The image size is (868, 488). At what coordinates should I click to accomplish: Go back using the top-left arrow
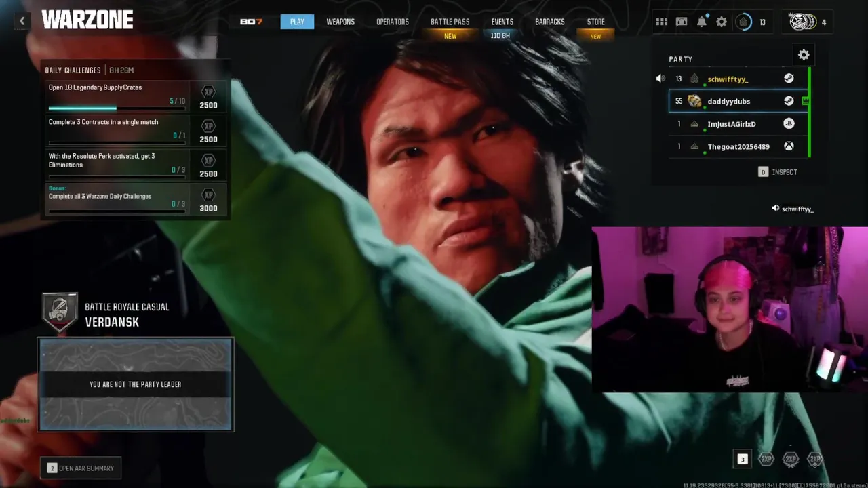pyautogui.click(x=22, y=21)
